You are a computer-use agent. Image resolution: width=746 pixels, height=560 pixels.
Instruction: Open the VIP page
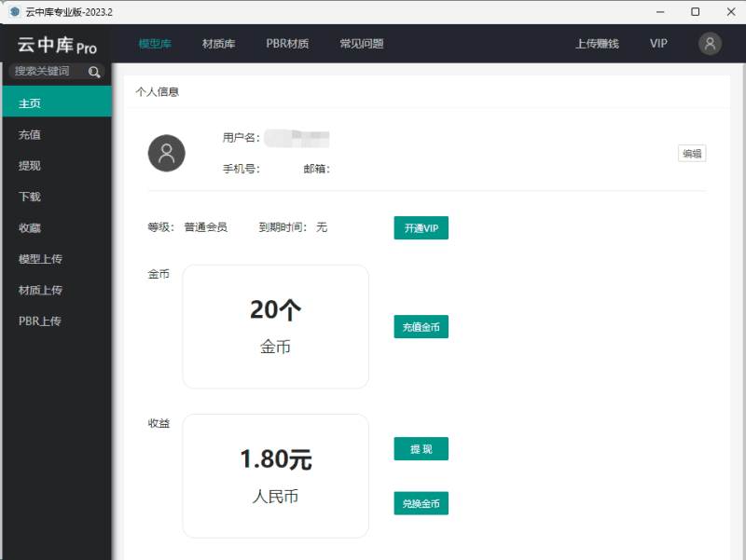[x=658, y=43]
